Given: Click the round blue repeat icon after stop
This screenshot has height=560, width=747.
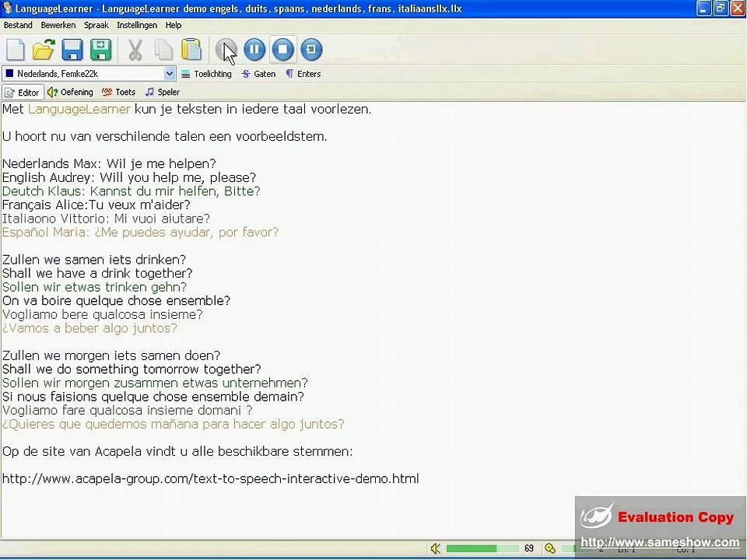Looking at the screenshot, I should (311, 50).
